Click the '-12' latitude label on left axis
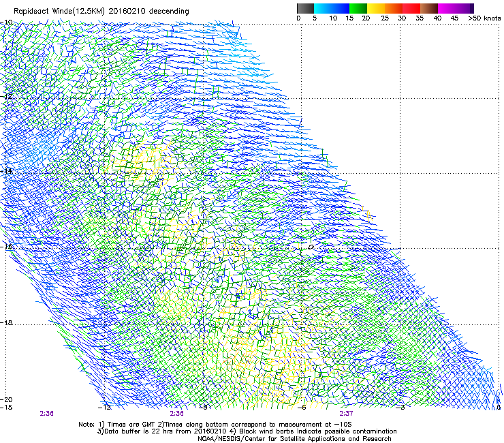Viewport: 504px width, 443px height. click(7, 96)
